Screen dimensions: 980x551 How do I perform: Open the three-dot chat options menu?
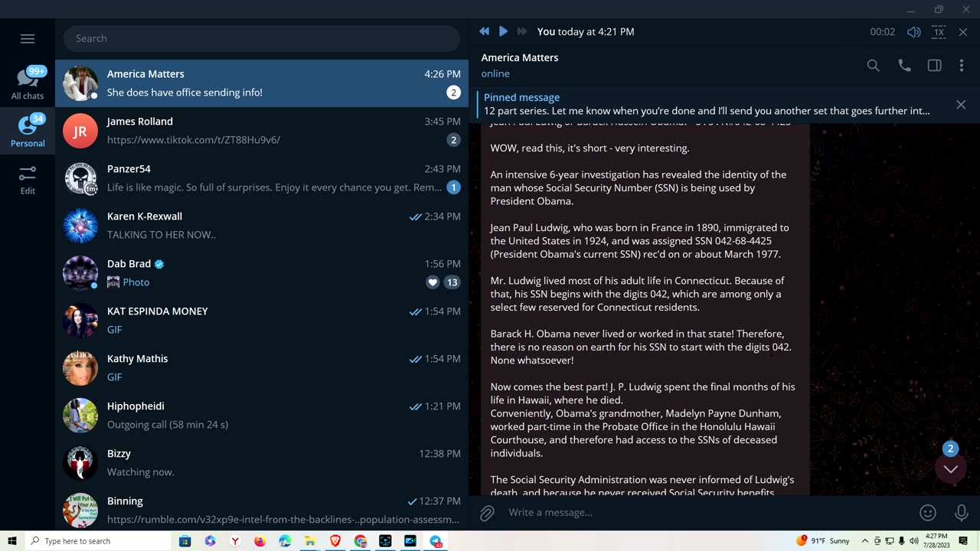click(x=962, y=66)
